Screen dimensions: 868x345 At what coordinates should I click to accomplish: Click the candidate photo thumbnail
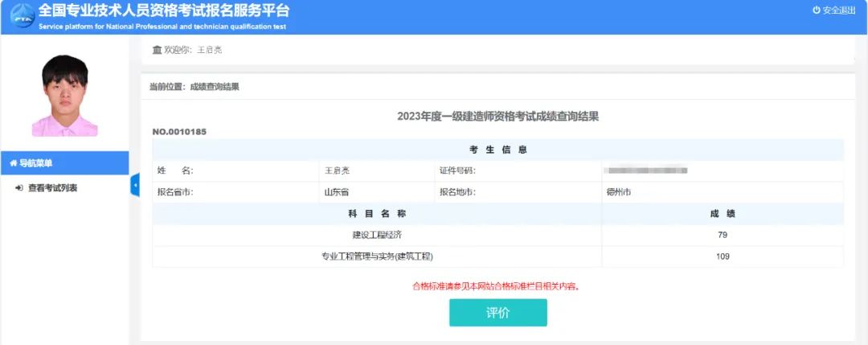tap(64, 95)
